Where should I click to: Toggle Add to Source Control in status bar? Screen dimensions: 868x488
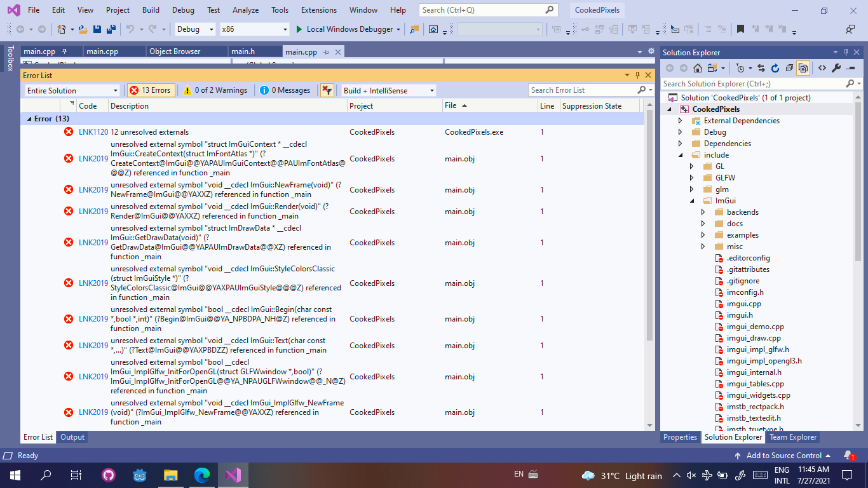tap(785, 455)
